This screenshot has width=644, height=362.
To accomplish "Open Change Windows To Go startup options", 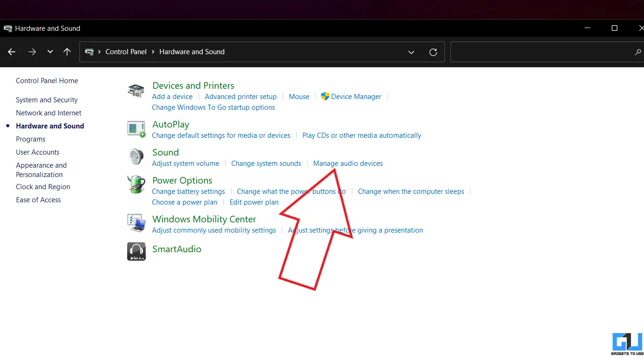I will pyautogui.click(x=213, y=107).
